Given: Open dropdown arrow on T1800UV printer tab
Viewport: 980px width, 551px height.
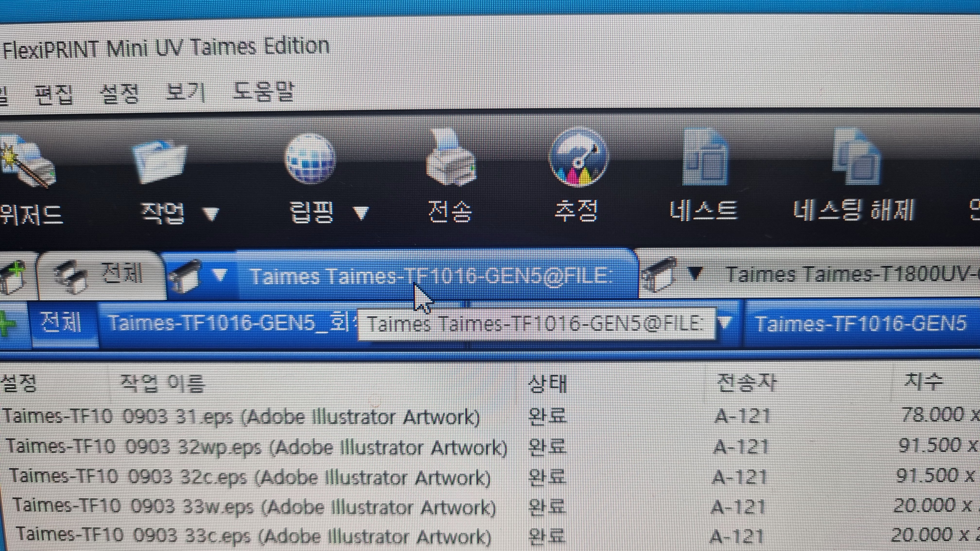Looking at the screenshot, I should [695, 273].
